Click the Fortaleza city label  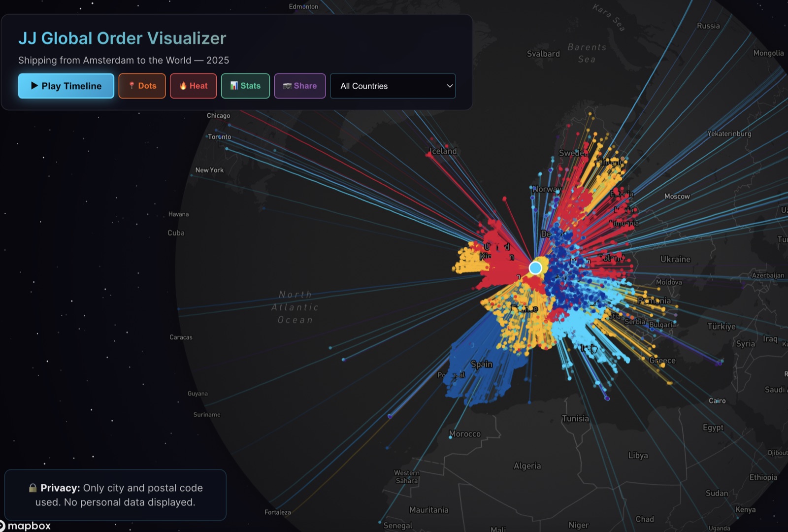pyautogui.click(x=278, y=512)
